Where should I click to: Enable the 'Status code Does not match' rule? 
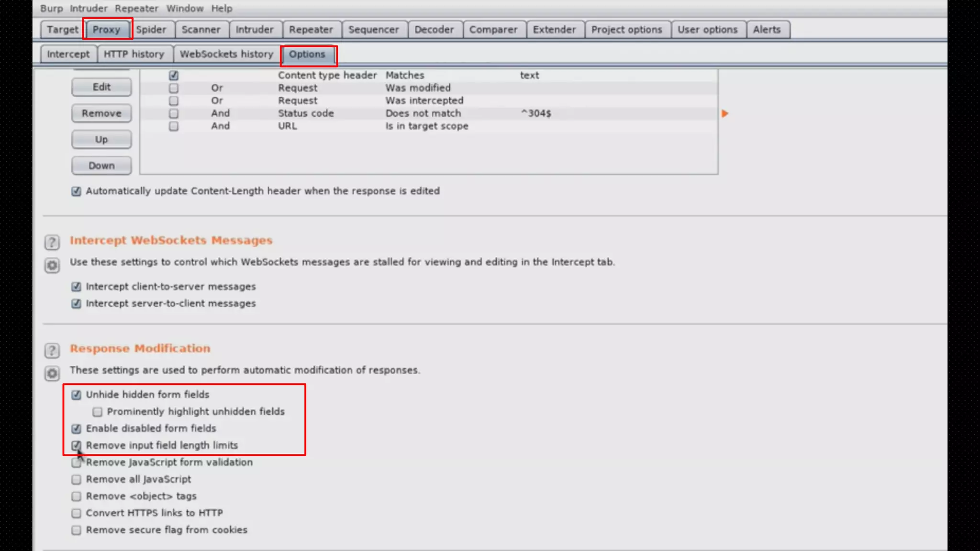tap(173, 113)
